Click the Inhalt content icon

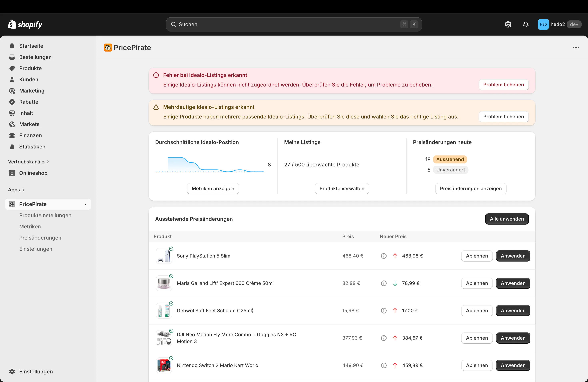12,113
